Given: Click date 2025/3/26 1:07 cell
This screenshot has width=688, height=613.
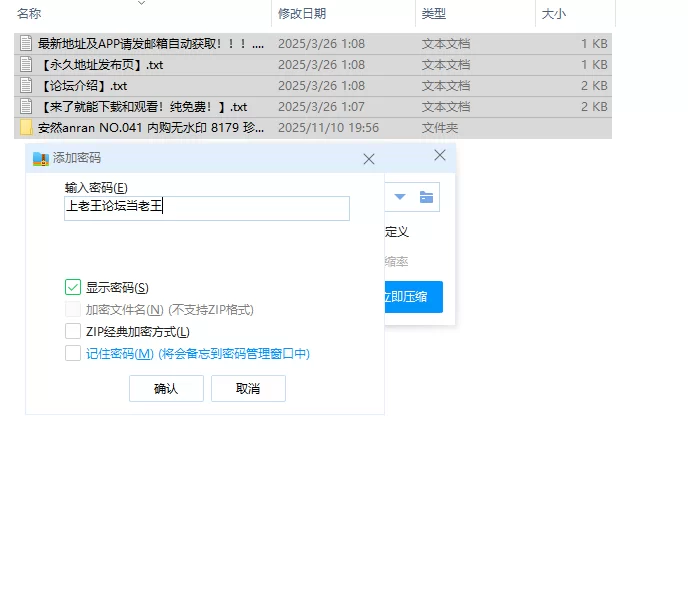Looking at the screenshot, I should (x=321, y=107).
